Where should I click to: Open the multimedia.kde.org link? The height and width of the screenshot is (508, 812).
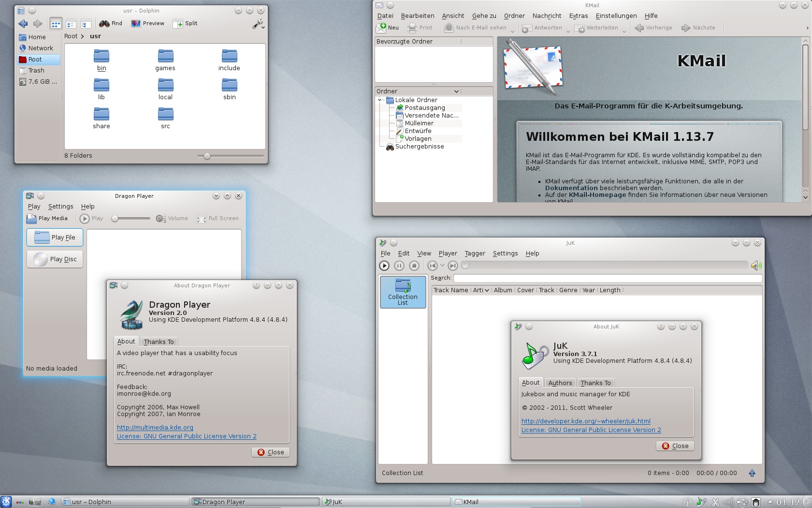point(155,428)
